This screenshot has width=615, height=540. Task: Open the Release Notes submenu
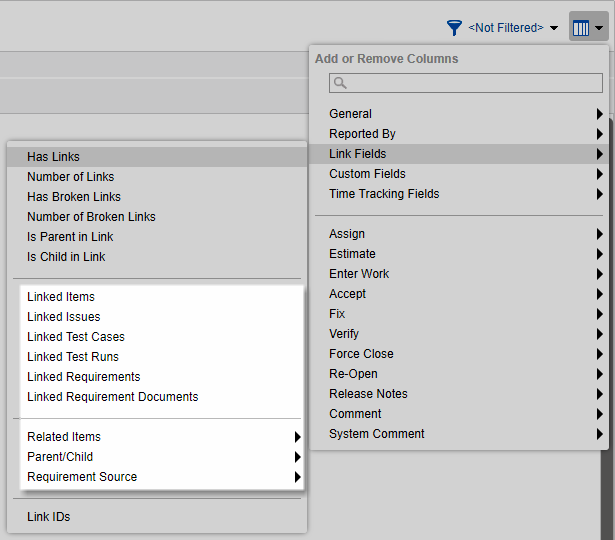[x=368, y=394]
